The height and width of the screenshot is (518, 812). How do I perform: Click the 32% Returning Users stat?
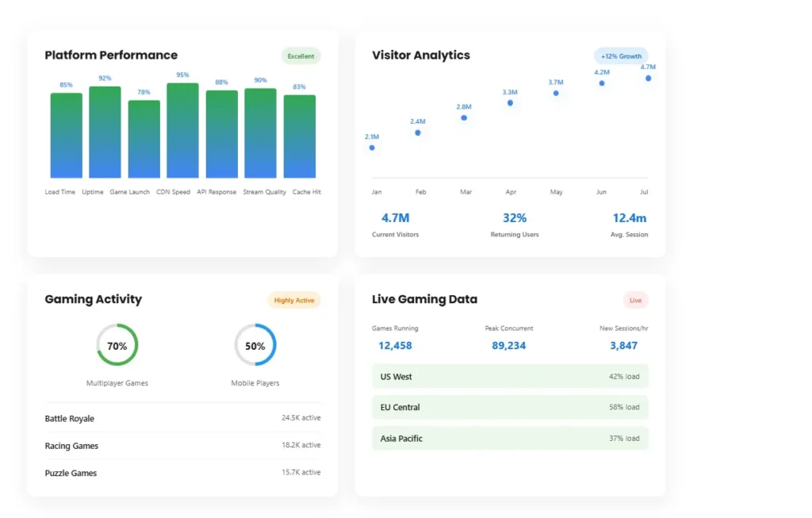pyautogui.click(x=515, y=218)
